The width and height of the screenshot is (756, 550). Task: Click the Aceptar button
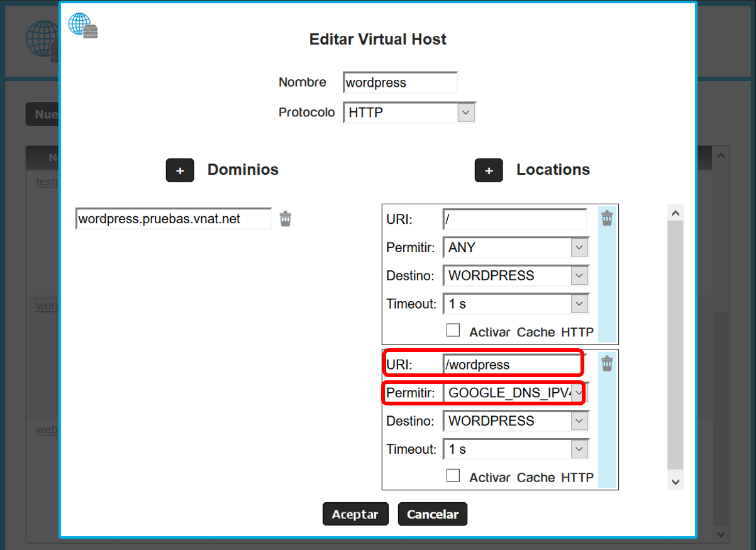[355, 514]
